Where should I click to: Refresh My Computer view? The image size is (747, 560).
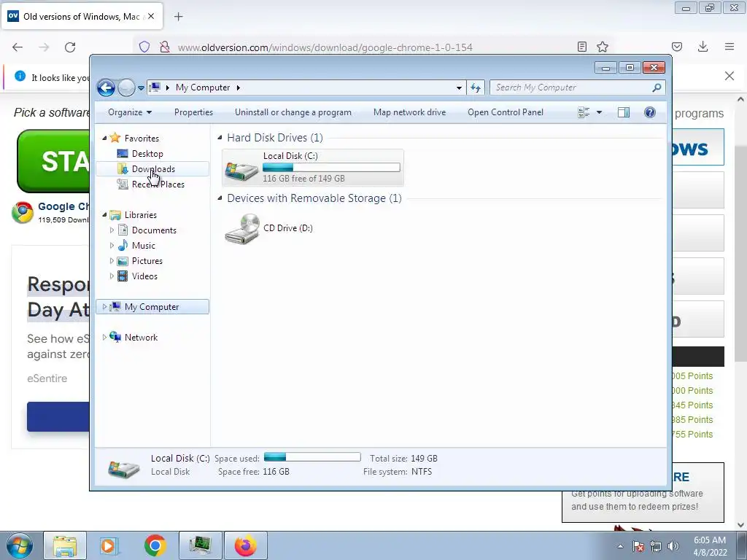(x=476, y=87)
